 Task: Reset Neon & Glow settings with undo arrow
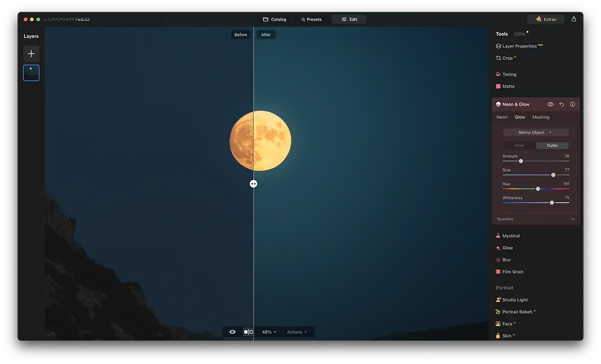click(x=561, y=104)
